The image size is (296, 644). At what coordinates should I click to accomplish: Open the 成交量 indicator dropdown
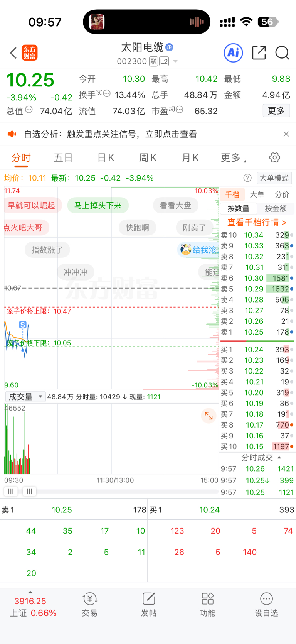25,397
